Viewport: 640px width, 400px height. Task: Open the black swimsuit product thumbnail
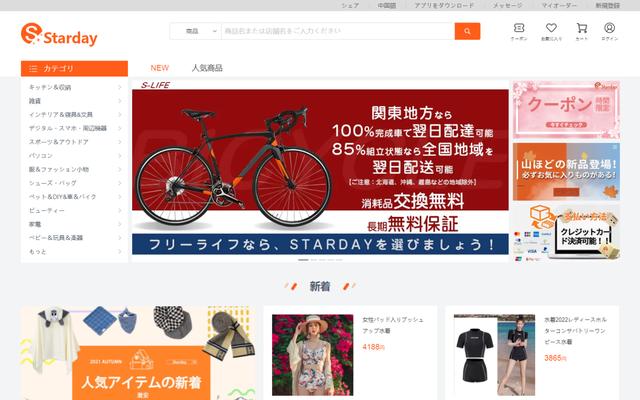(494, 355)
